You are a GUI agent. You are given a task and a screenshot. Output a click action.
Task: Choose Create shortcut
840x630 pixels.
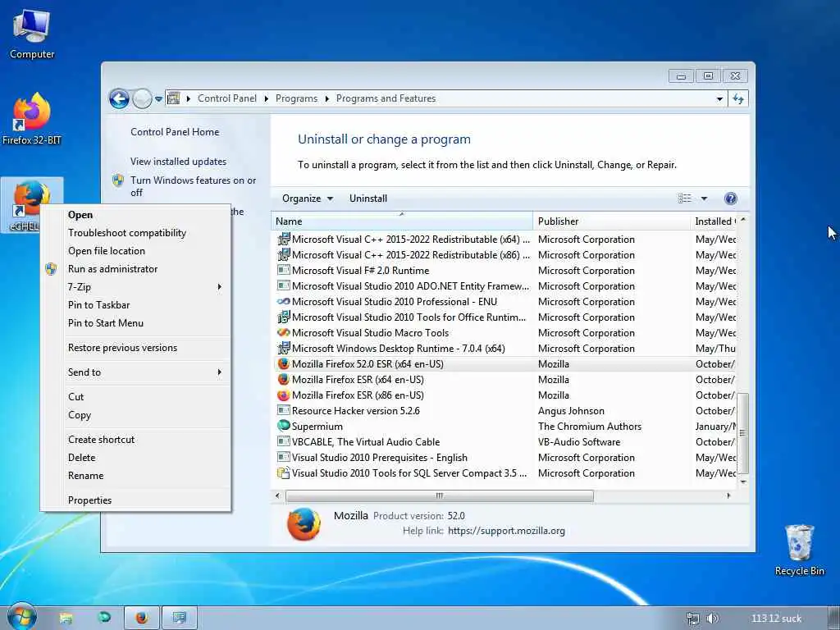point(137,440)
